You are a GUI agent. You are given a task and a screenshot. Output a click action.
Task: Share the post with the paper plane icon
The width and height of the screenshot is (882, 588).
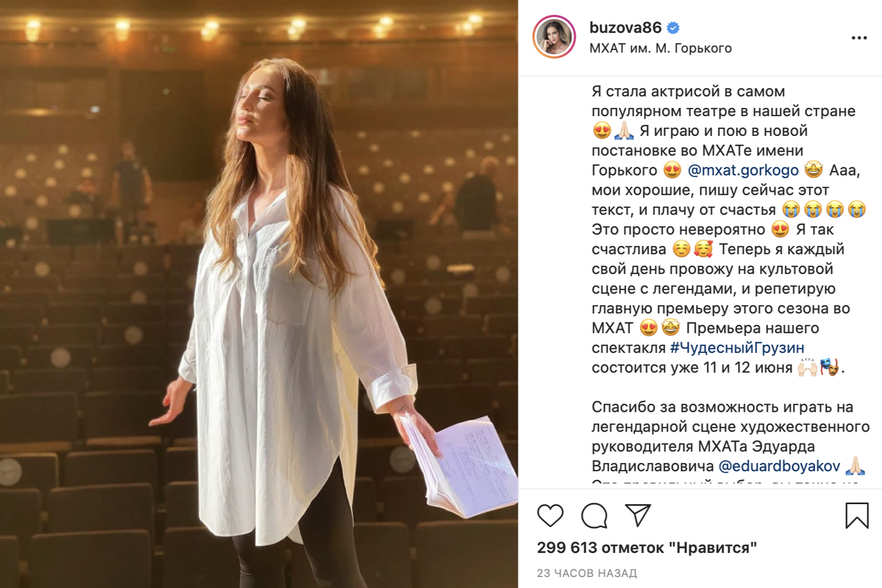click(638, 514)
